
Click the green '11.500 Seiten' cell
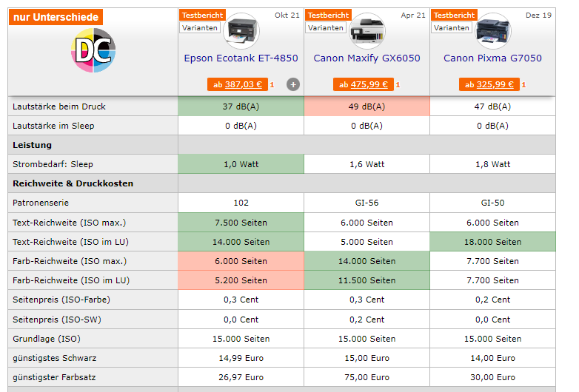pyautogui.click(x=367, y=280)
